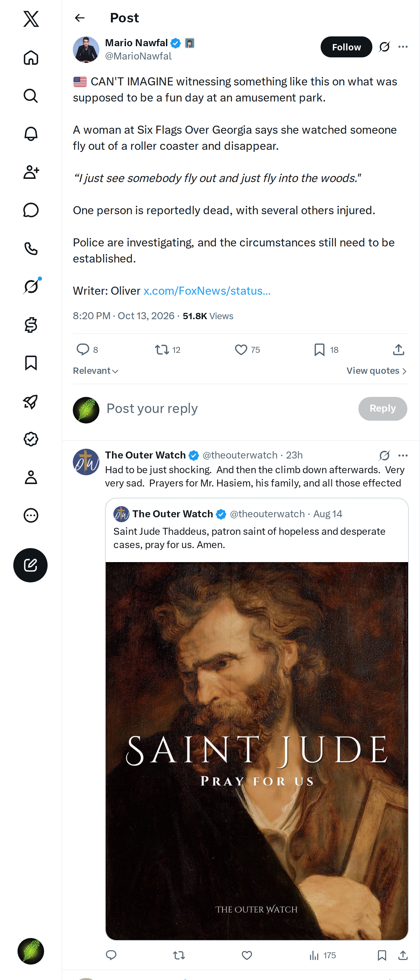This screenshot has width=420, height=980.
Task: Open more options on Mario Nawfal's post
Action: click(403, 47)
